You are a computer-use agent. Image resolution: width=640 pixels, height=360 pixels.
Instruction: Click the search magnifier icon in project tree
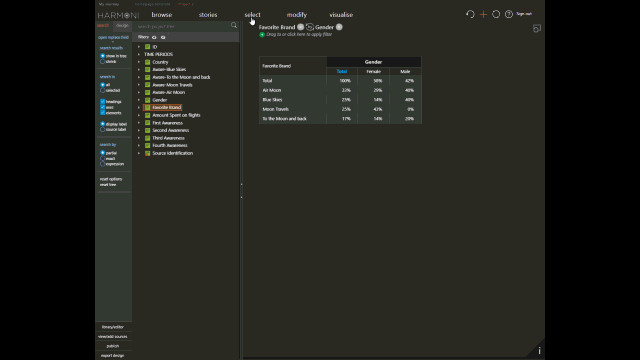[234, 25]
